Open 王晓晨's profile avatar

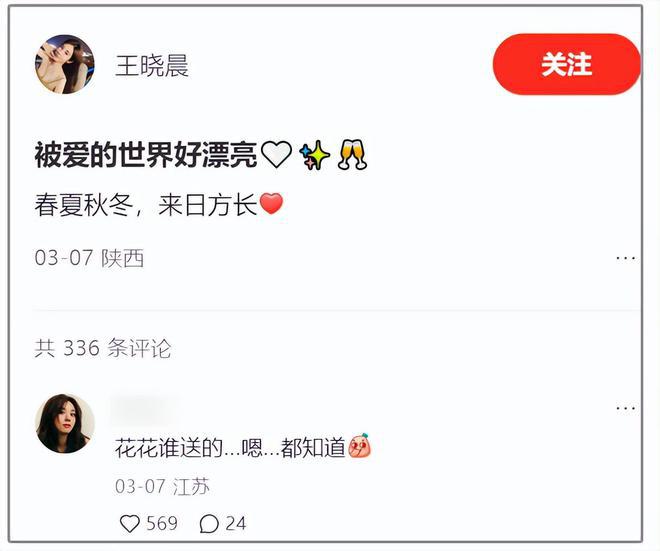tap(65, 64)
